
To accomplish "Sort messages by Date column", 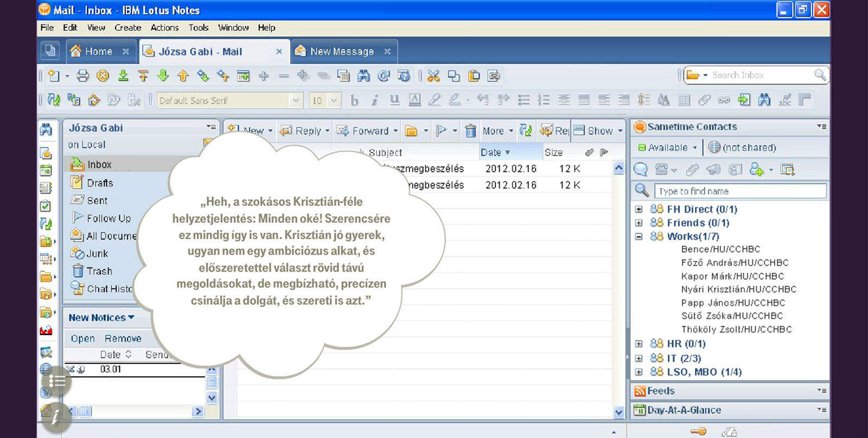I will click(510, 153).
